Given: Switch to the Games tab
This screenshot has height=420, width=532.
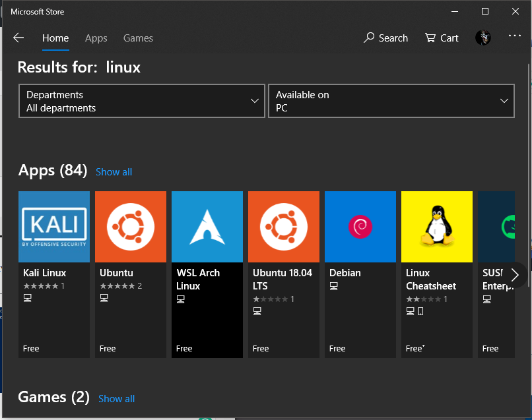Looking at the screenshot, I should pos(138,38).
